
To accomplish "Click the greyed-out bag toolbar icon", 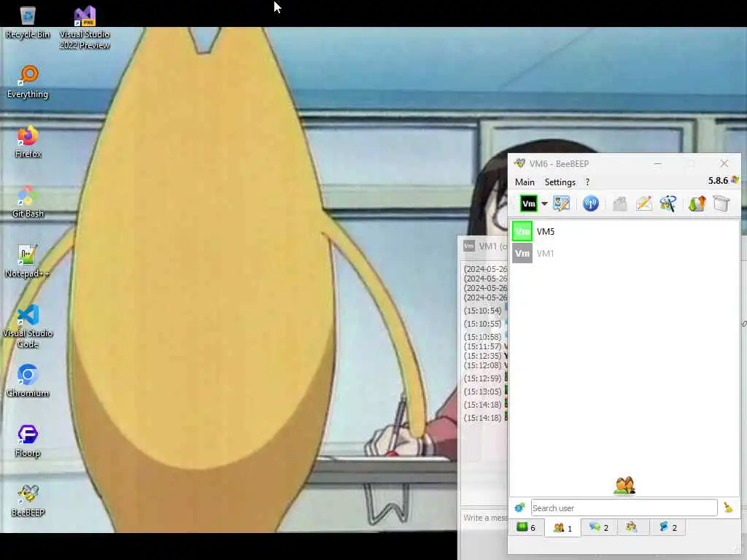I will pyautogui.click(x=619, y=204).
